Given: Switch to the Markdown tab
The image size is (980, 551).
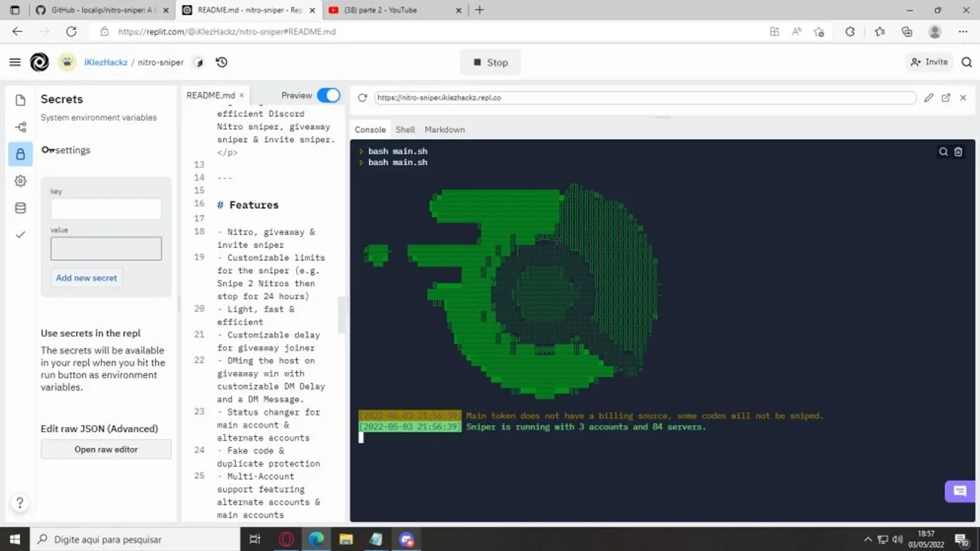Looking at the screenshot, I should click(x=445, y=129).
